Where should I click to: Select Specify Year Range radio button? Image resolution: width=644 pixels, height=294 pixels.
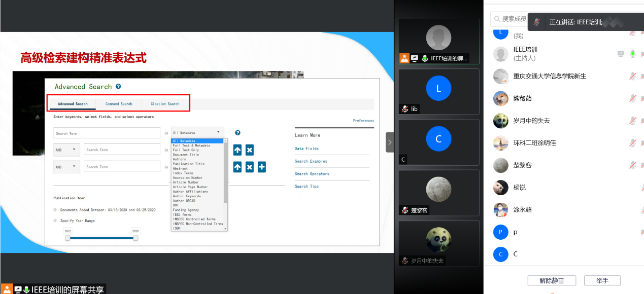[x=55, y=220]
